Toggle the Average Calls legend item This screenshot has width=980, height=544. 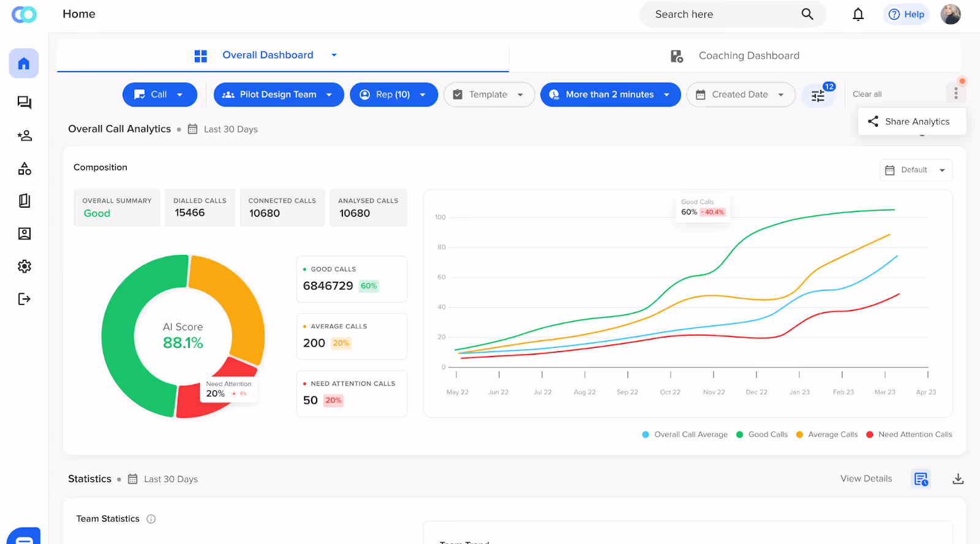(827, 434)
